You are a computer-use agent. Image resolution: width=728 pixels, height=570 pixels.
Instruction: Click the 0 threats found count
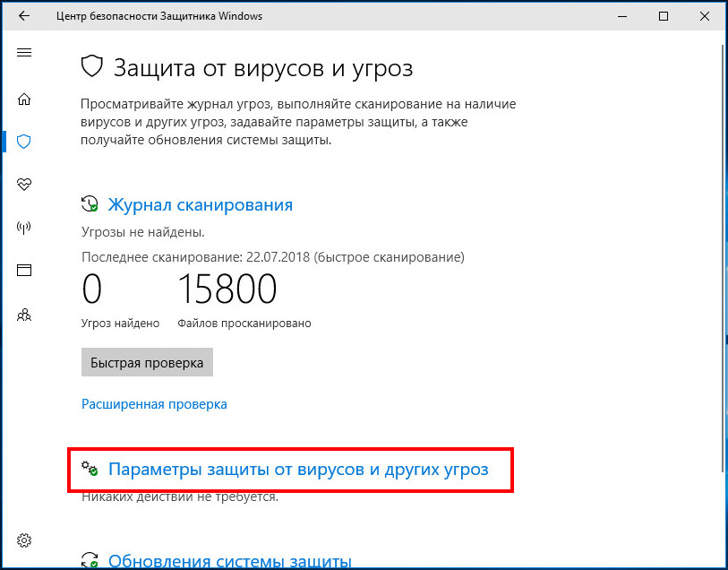click(91, 289)
